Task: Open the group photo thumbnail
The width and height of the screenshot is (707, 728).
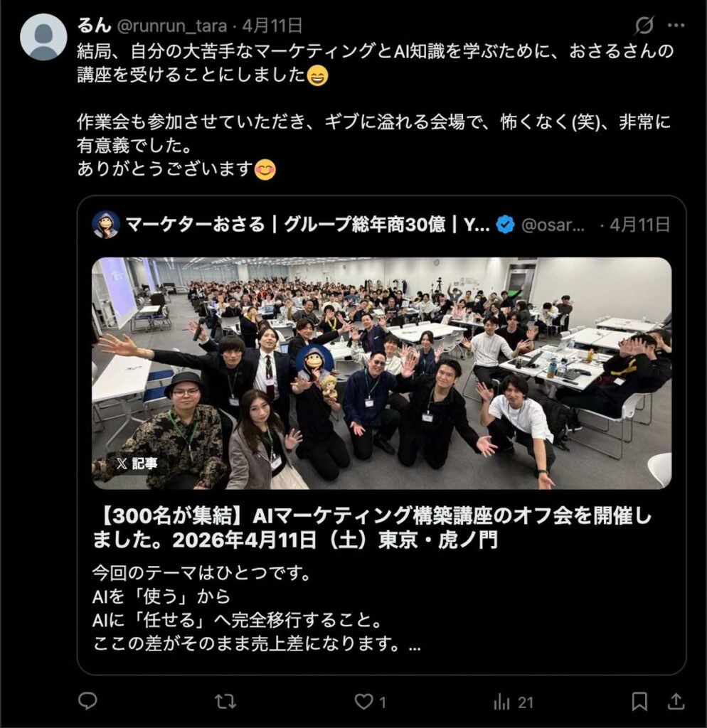Action: click(x=381, y=373)
